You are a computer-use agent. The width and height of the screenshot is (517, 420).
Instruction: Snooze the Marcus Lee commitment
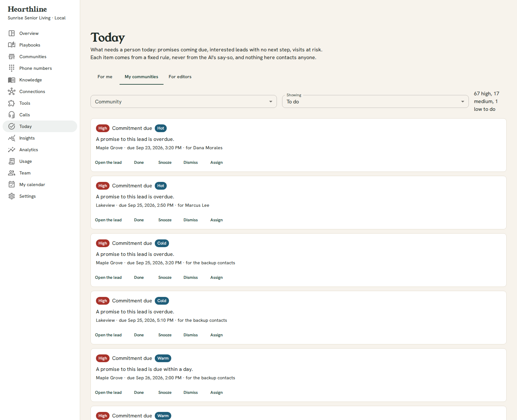tap(165, 220)
